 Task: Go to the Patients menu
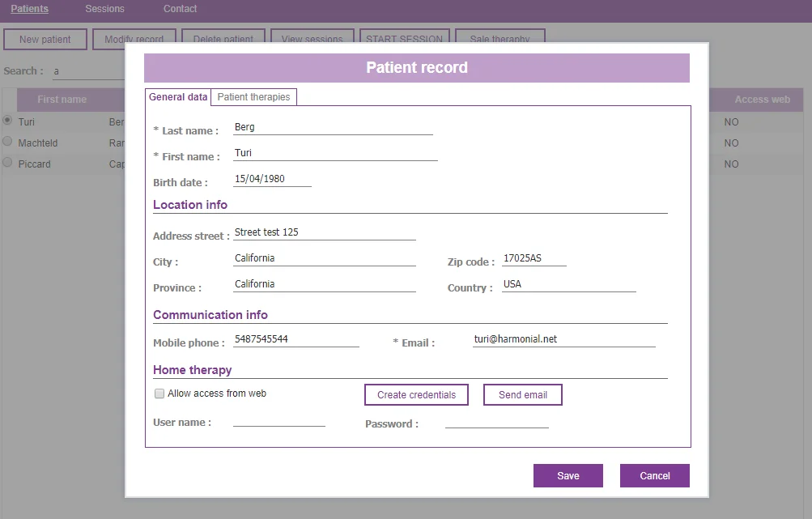tap(29, 9)
